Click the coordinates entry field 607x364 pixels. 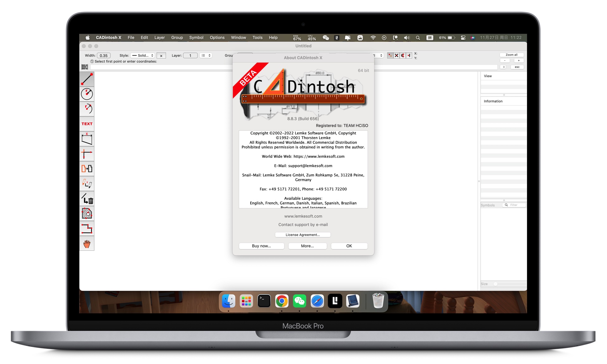point(161,67)
